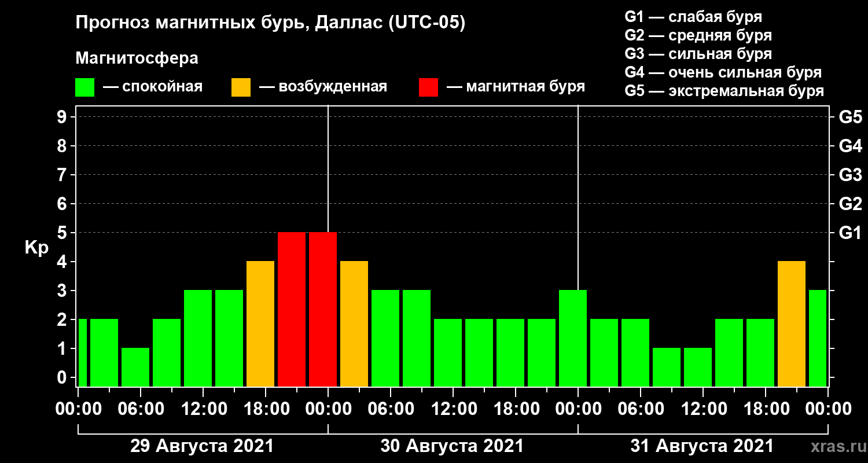Click the «Kp» axis label
The image size is (868, 463).
(x=36, y=247)
